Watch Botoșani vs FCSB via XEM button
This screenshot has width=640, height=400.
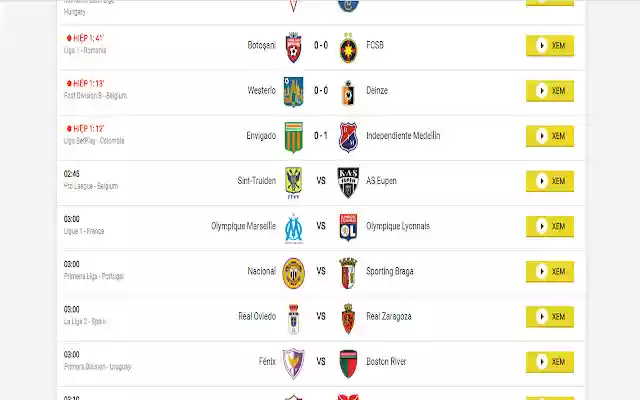pyautogui.click(x=550, y=46)
